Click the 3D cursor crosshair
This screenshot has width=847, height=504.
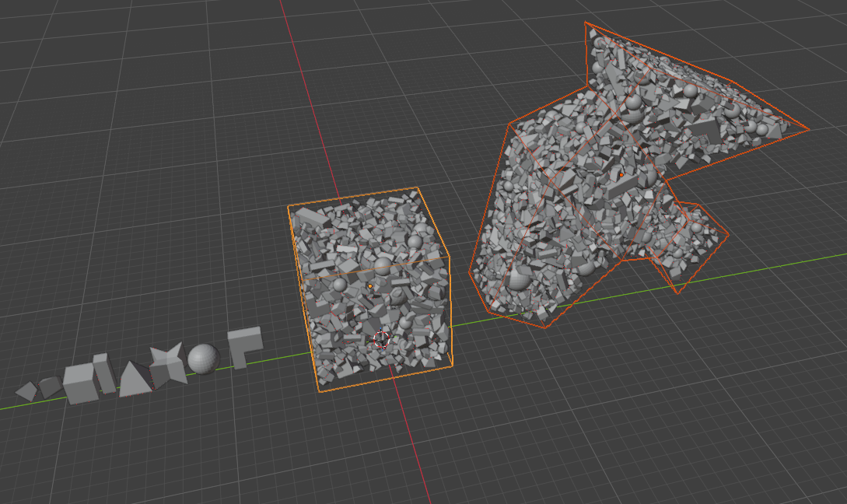[381, 339]
